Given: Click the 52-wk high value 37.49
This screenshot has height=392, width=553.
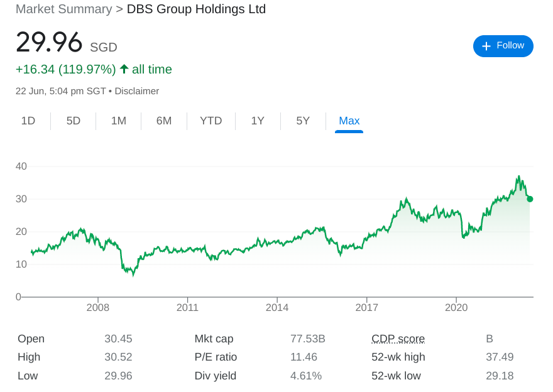Looking at the screenshot, I should 500,357.
